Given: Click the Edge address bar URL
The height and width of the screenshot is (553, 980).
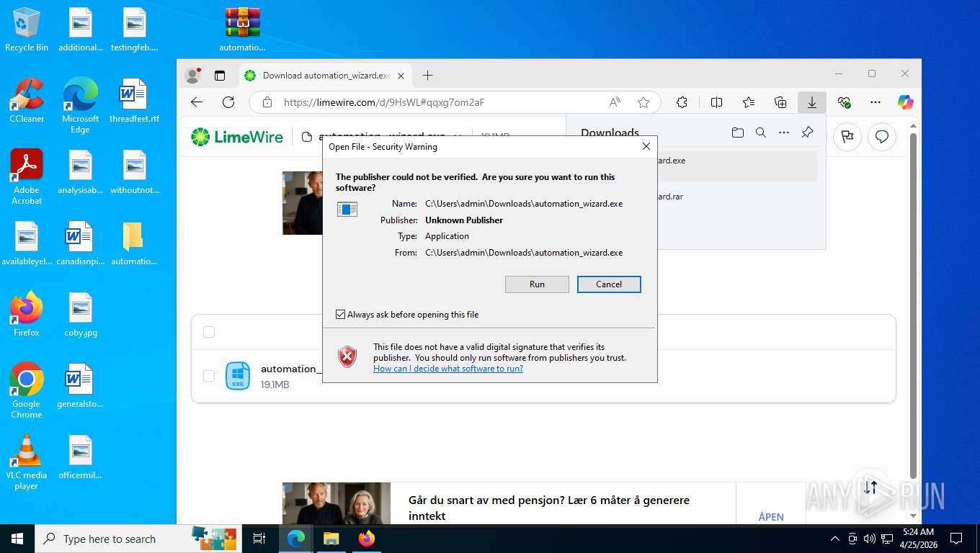Looking at the screenshot, I should point(384,102).
